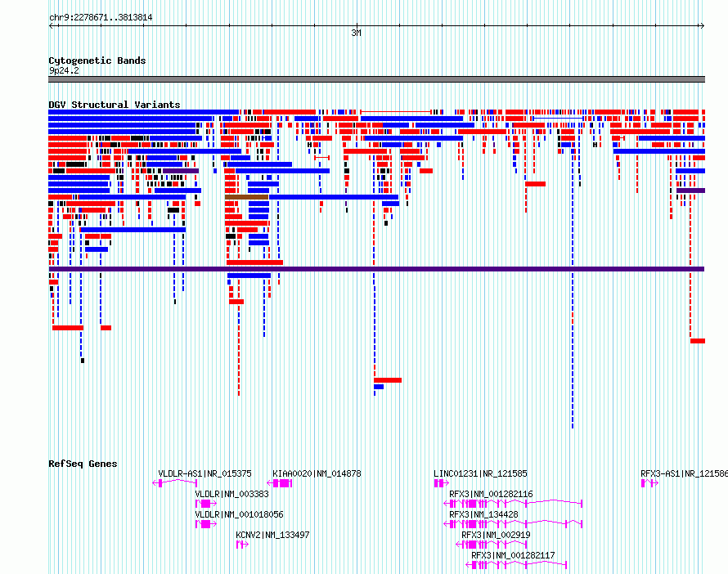Click the KCNV2 gene model glyph

click(x=242, y=545)
